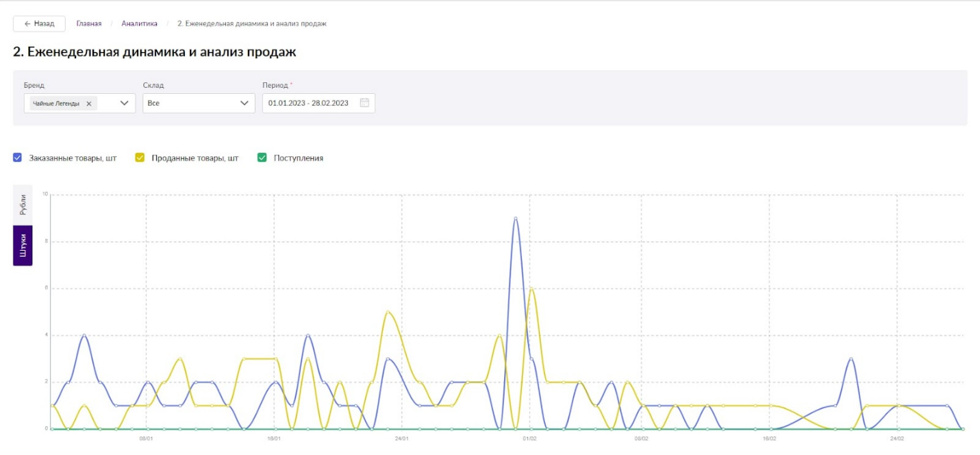Navigate to Аналитика breadcrumb
This screenshot has width=980, height=455.
[x=140, y=23]
